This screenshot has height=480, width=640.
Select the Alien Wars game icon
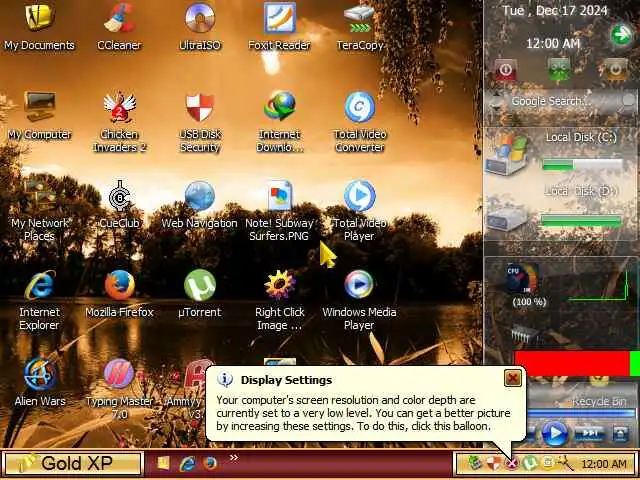click(39, 383)
